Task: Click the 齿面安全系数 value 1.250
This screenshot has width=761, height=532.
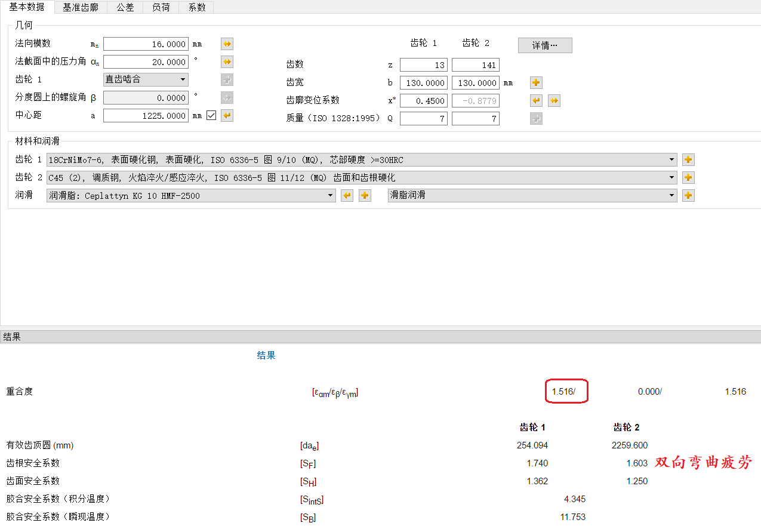Action: [637, 481]
